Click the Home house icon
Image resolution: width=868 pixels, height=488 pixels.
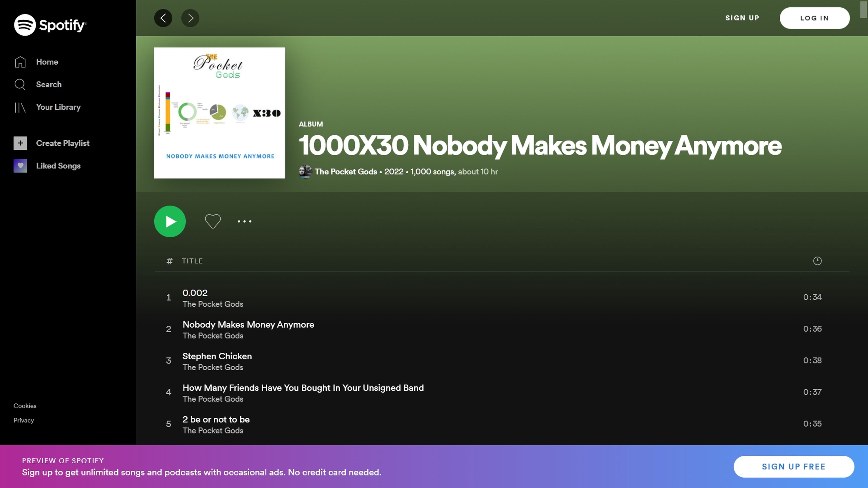pyautogui.click(x=20, y=62)
